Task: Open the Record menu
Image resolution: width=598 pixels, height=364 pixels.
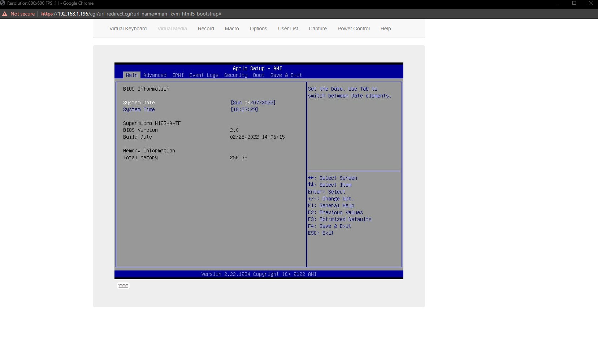Action: click(x=206, y=29)
